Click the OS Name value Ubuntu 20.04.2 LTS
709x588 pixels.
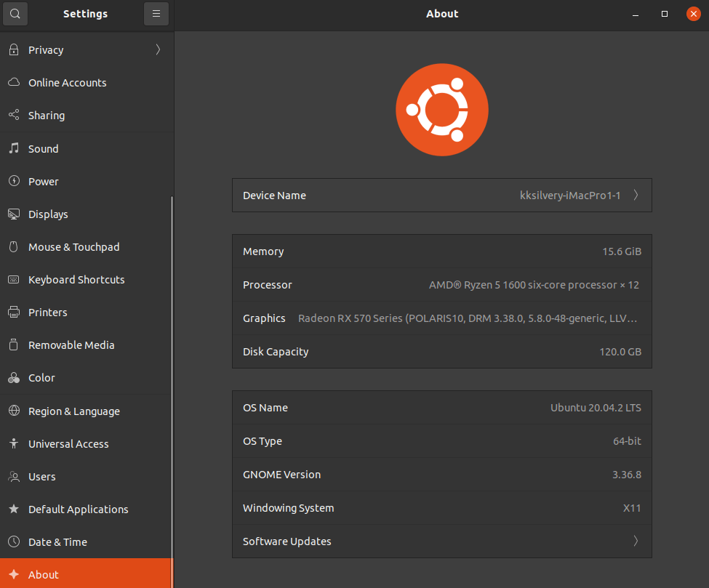[x=596, y=408]
